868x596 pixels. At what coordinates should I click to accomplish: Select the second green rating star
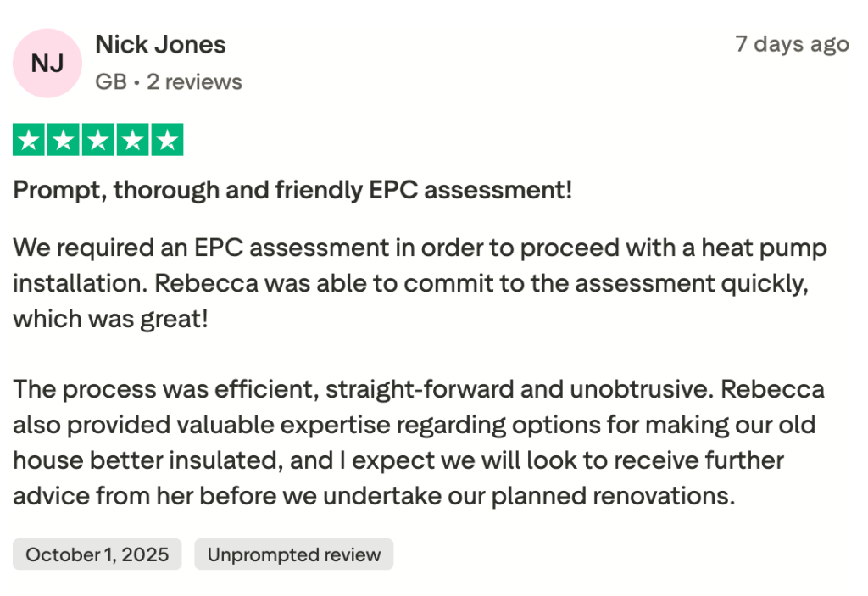coord(64,140)
